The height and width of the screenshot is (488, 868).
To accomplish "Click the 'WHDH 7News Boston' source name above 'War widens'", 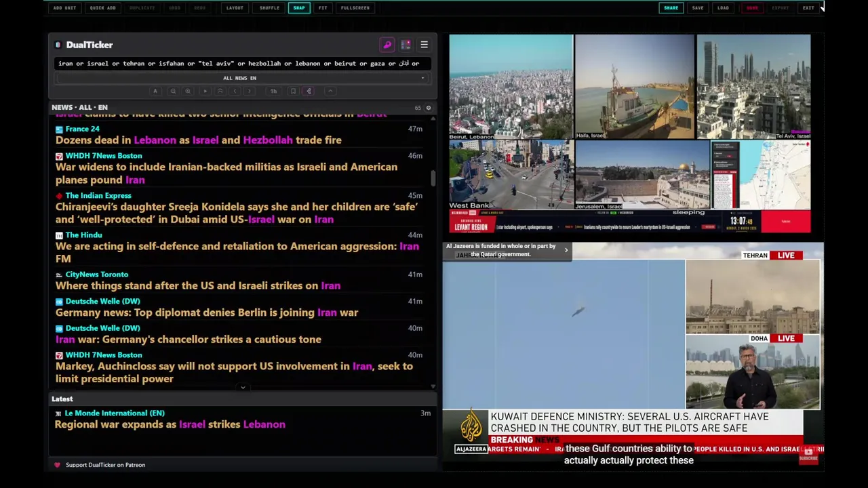I will [104, 156].
